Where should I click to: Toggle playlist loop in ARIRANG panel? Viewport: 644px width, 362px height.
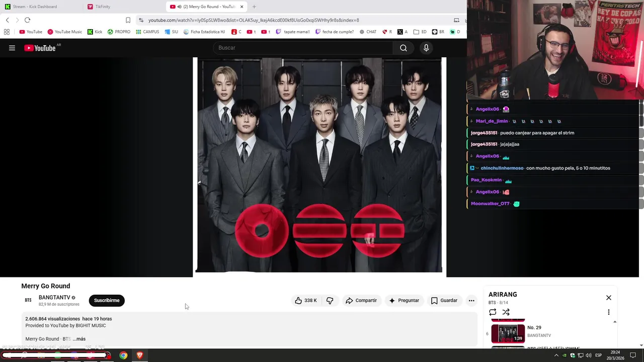pos(493,312)
